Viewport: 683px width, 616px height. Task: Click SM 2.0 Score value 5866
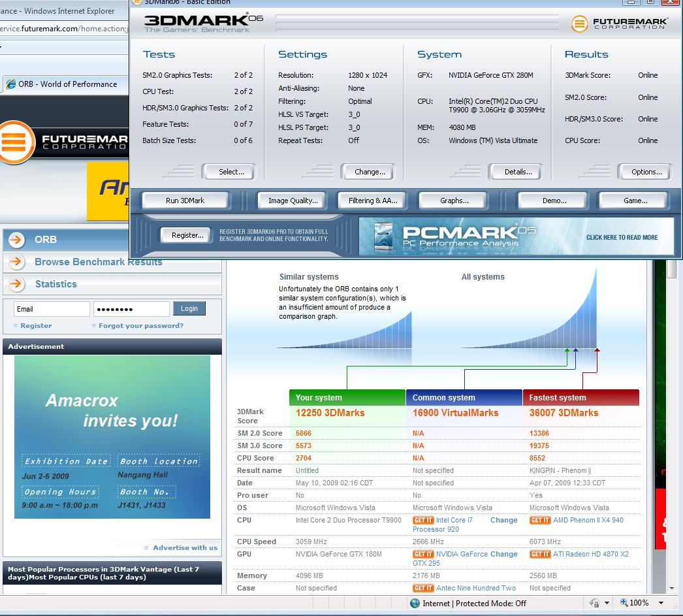click(303, 433)
